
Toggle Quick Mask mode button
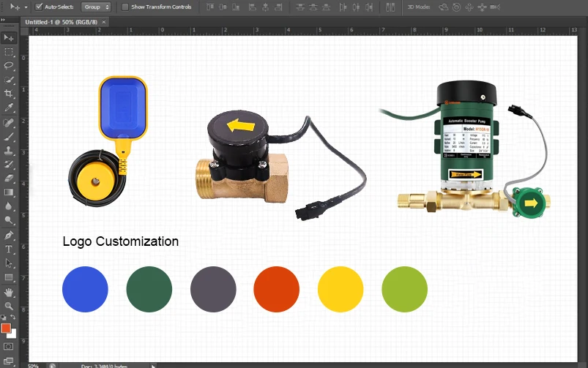click(x=9, y=345)
